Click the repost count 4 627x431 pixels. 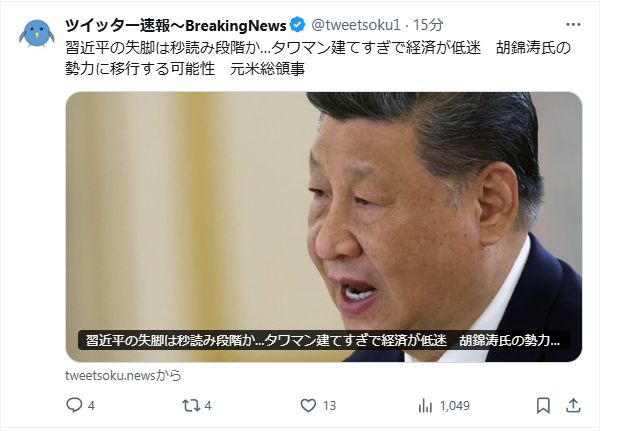tap(208, 406)
